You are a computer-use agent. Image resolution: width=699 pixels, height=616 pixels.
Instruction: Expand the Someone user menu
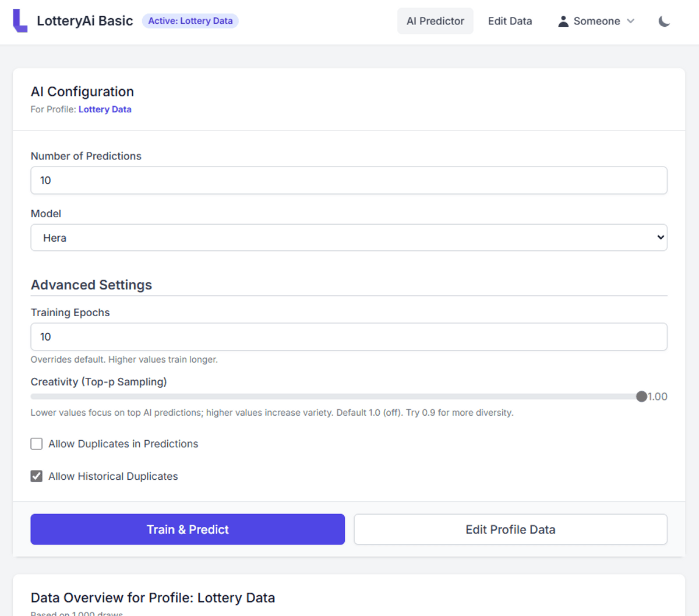click(x=596, y=22)
